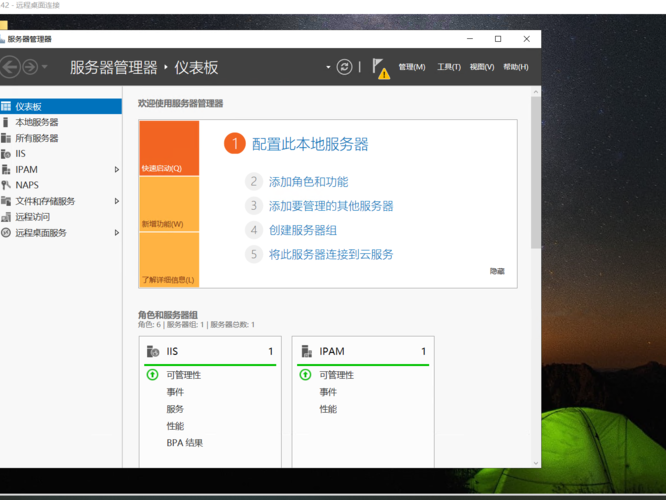The image size is (666, 500).
Task: Open 创建服务器组 link
Action: coord(303,230)
